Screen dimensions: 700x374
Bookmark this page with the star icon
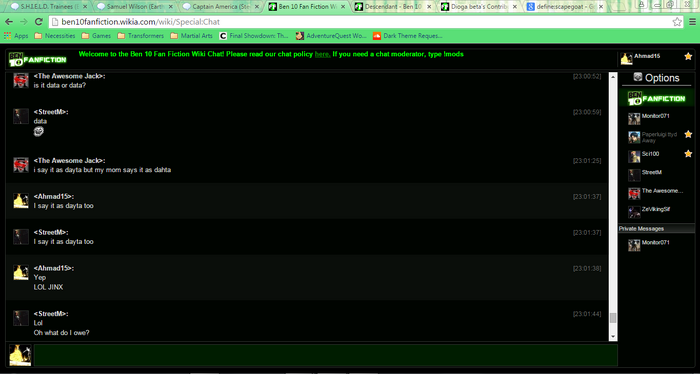point(677,22)
